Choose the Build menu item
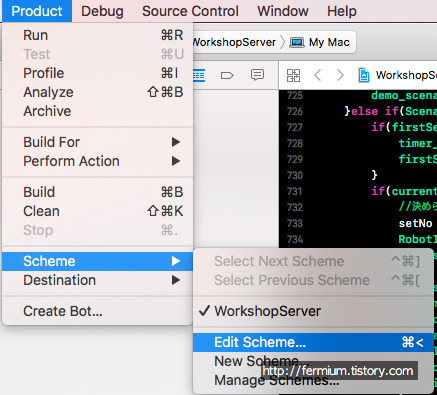Screen dimensions: 437x395 click(x=97, y=192)
